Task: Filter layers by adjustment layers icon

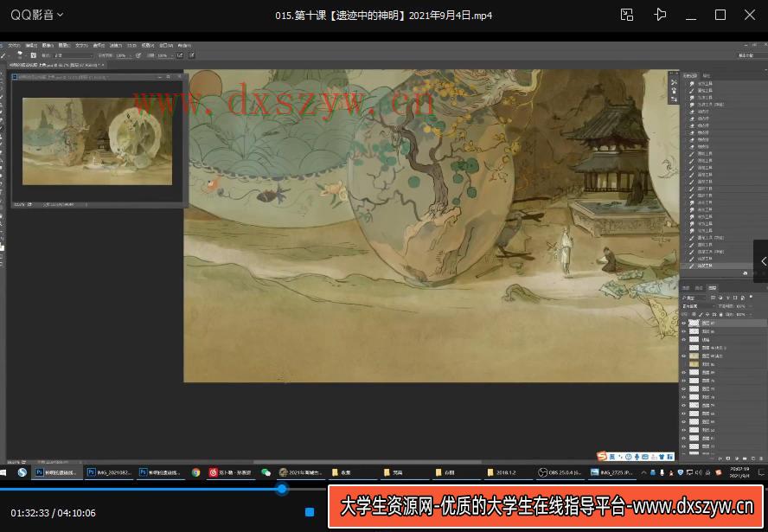Action: point(720,298)
